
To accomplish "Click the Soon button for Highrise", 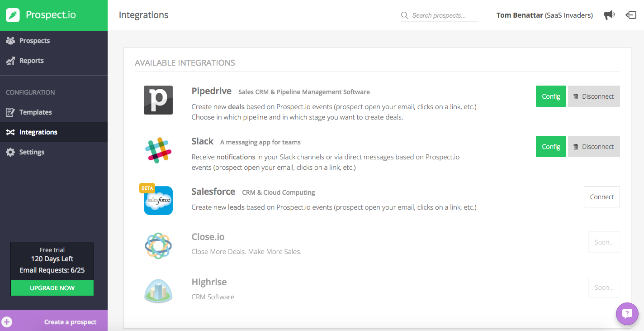I will pos(604,288).
